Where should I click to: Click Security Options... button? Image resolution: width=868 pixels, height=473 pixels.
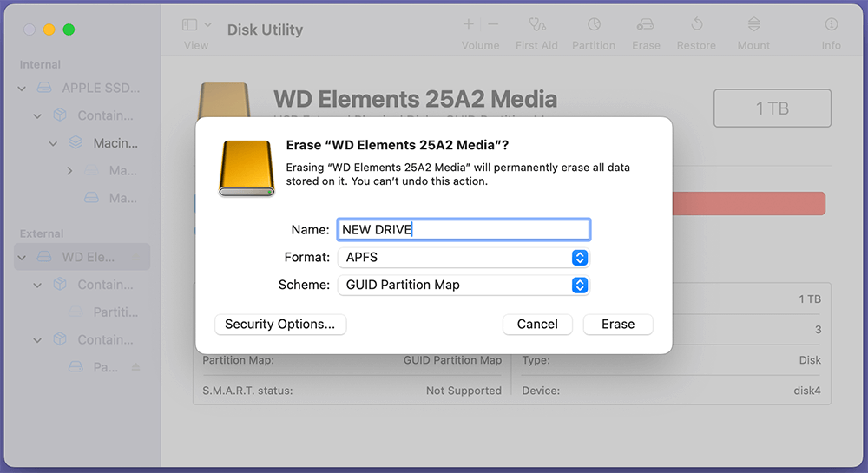point(280,325)
